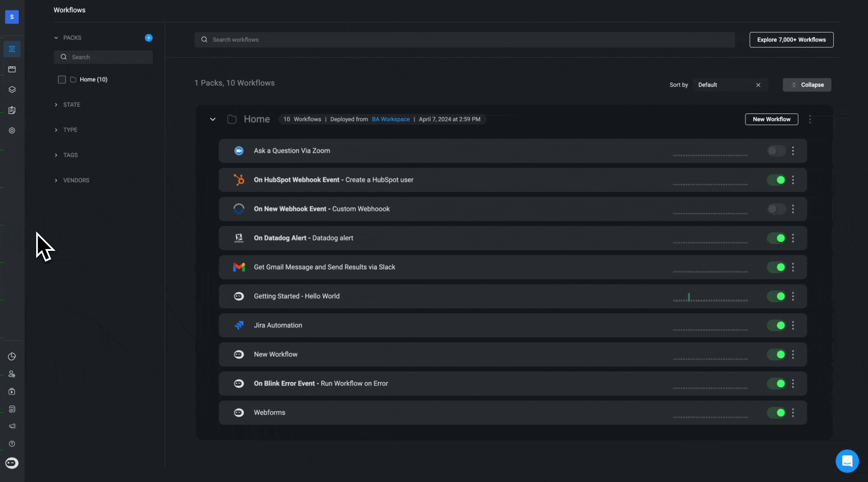Screen dimensions: 868x482
Task: Open the BA Workspace link
Action: pos(391,119)
